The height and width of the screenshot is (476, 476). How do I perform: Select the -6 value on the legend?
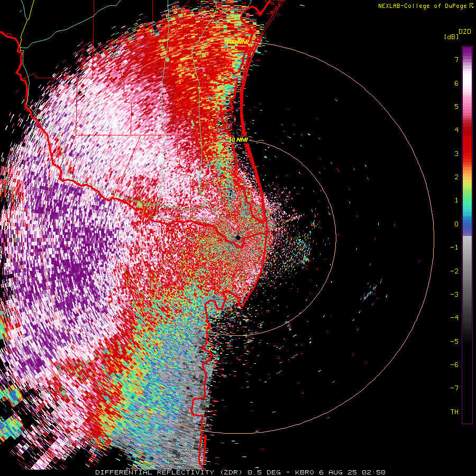point(454,365)
